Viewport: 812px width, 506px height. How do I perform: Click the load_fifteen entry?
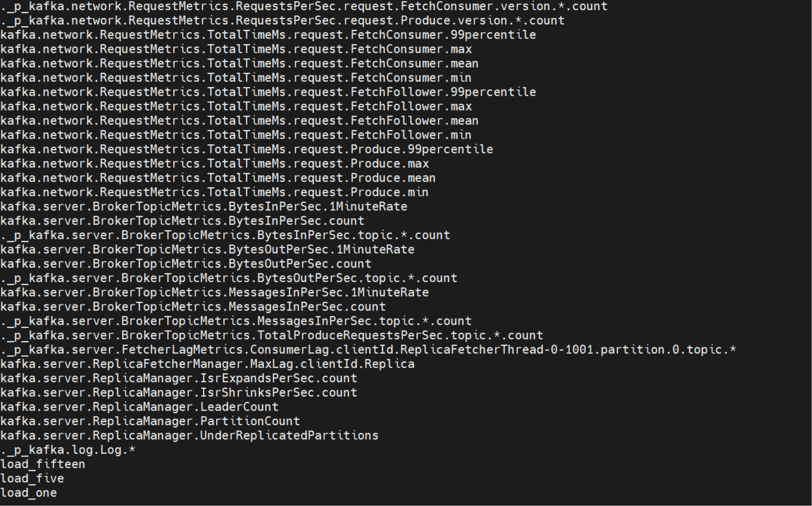(x=43, y=464)
